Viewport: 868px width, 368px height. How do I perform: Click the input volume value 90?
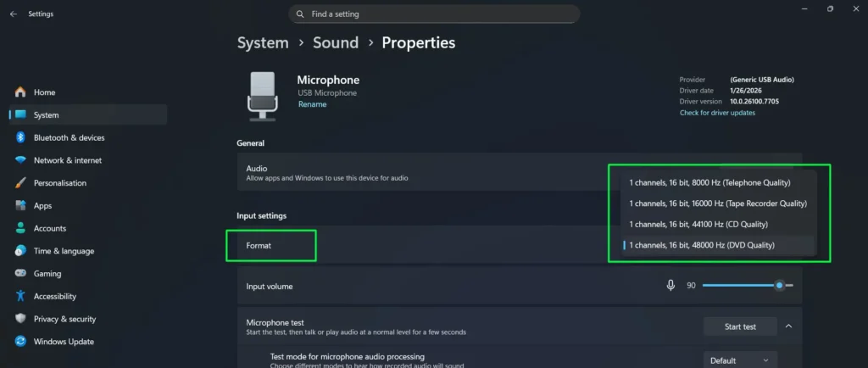691,286
